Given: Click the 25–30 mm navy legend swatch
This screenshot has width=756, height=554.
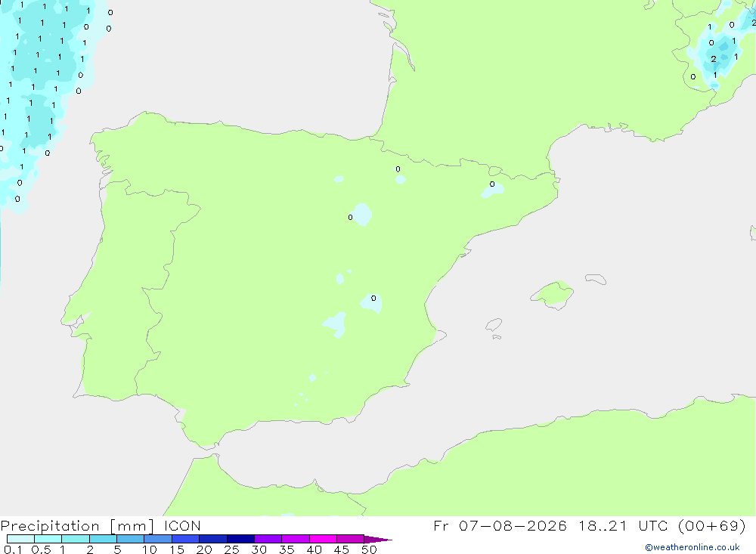Looking at the screenshot, I should [240, 539].
